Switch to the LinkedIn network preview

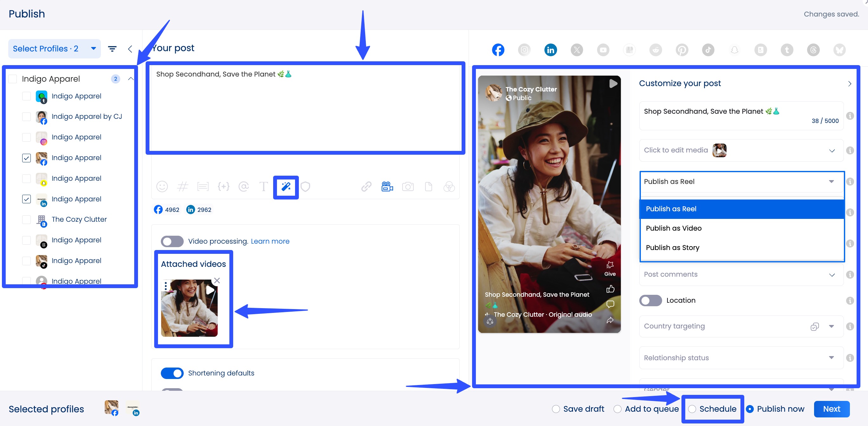pos(550,50)
